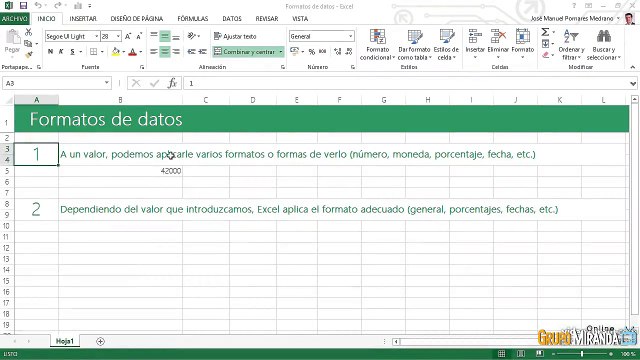Open Dar formato como tabla dropdown
This screenshot has height=360, width=640.
414,44
